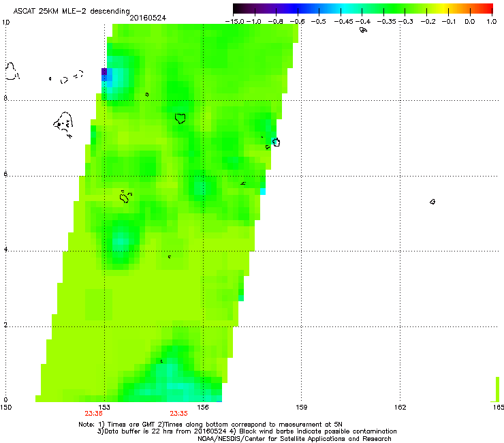Screen dimensions: 504x443
Task: Select the red 23:36 swath time stamp
Action: click(93, 414)
